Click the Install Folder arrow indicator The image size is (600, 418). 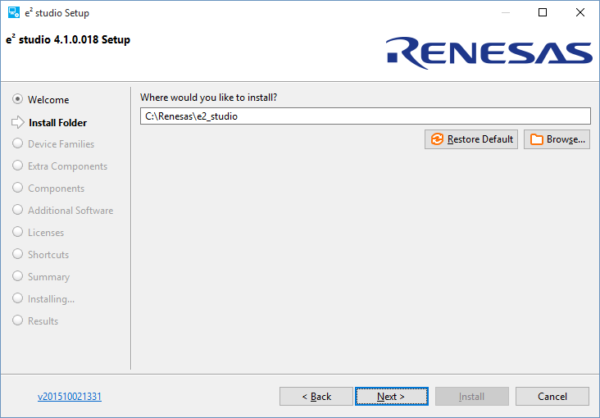17,123
